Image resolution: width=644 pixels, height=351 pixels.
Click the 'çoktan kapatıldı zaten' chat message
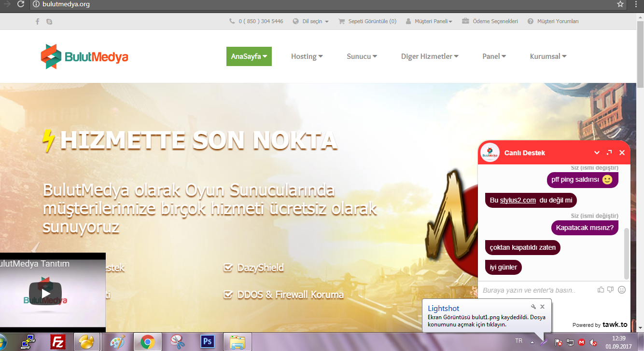pos(523,247)
